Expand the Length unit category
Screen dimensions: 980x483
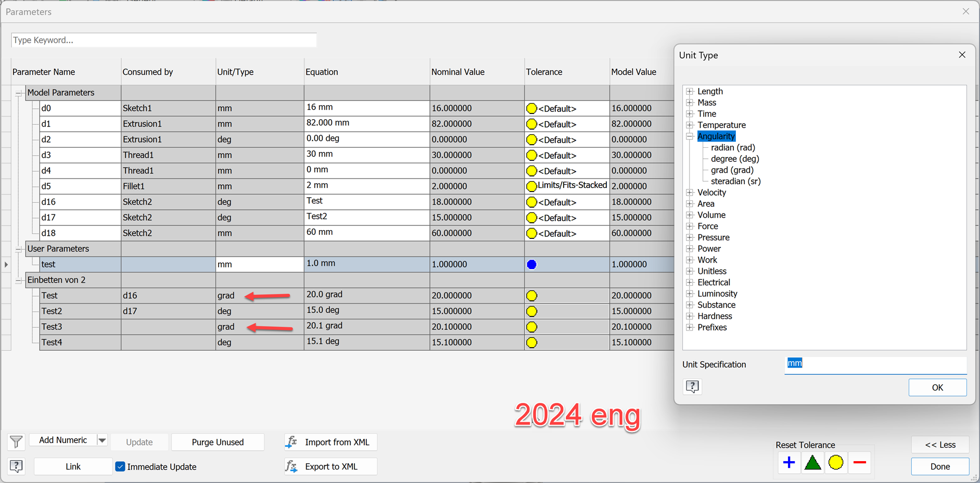(x=690, y=91)
